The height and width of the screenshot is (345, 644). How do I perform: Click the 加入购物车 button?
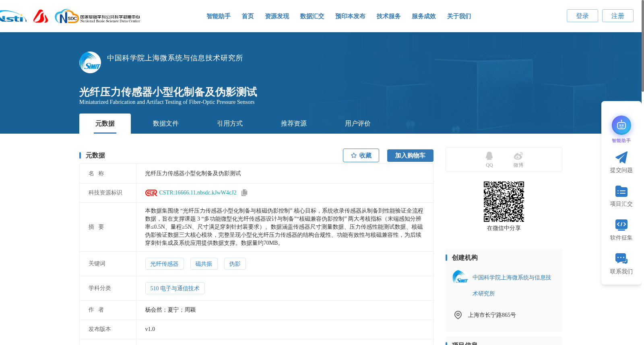pyautogui.click(x=410, y=155)
